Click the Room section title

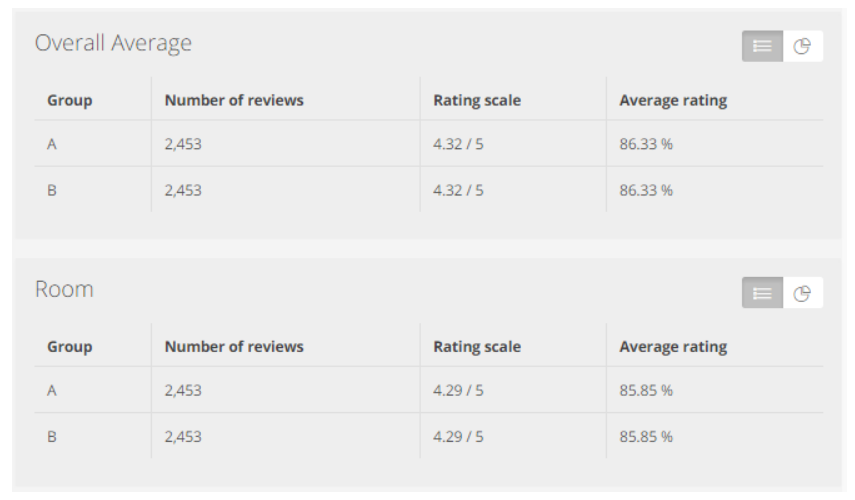click(x=64, y=289)
